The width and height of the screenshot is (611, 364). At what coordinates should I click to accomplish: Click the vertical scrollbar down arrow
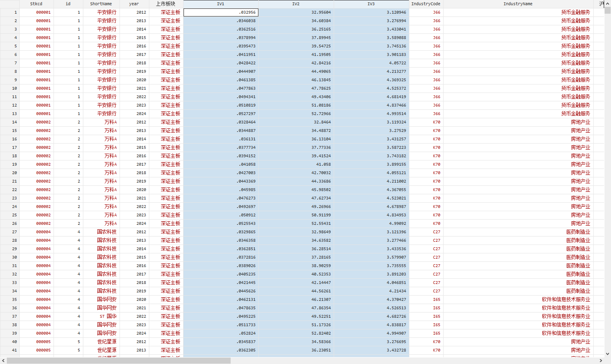coord(607,354)
